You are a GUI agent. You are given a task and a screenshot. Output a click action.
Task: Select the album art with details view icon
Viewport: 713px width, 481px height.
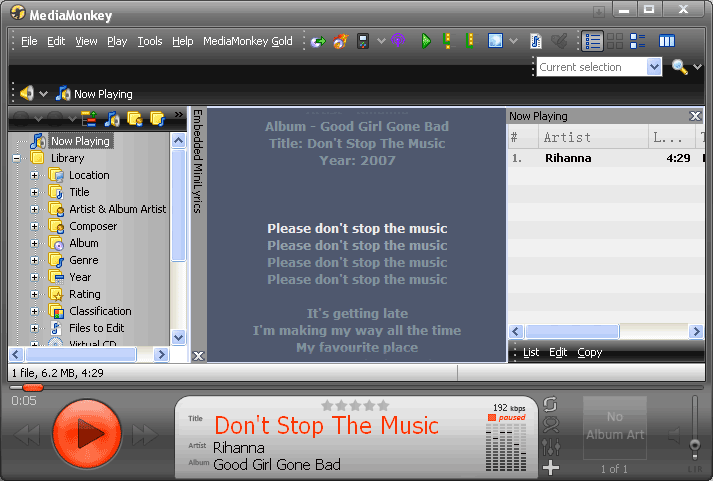[638, 41]
